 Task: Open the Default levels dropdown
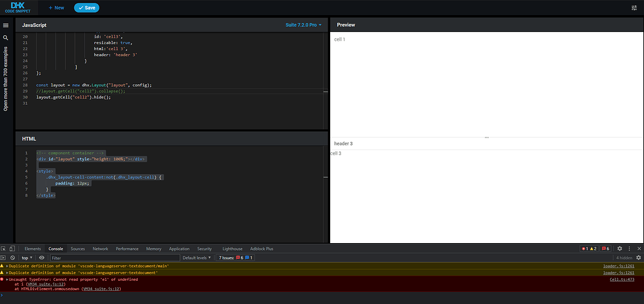(x=197, y=258)
